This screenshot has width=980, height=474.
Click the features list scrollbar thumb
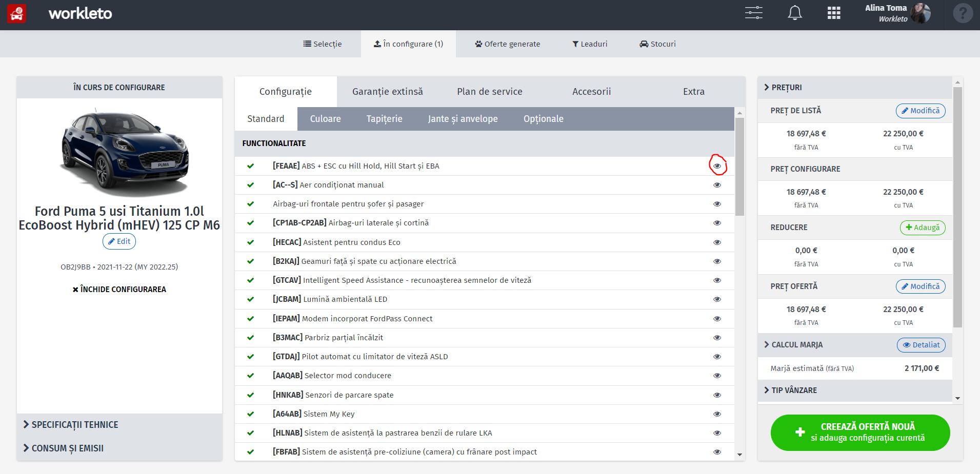point(739,167)
